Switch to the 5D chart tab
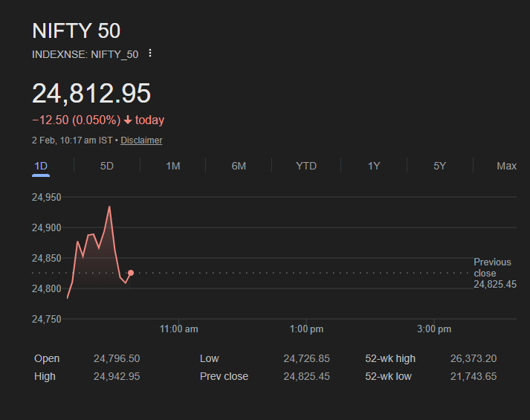Viewport: 530px width, 420px height. point(107,166)
